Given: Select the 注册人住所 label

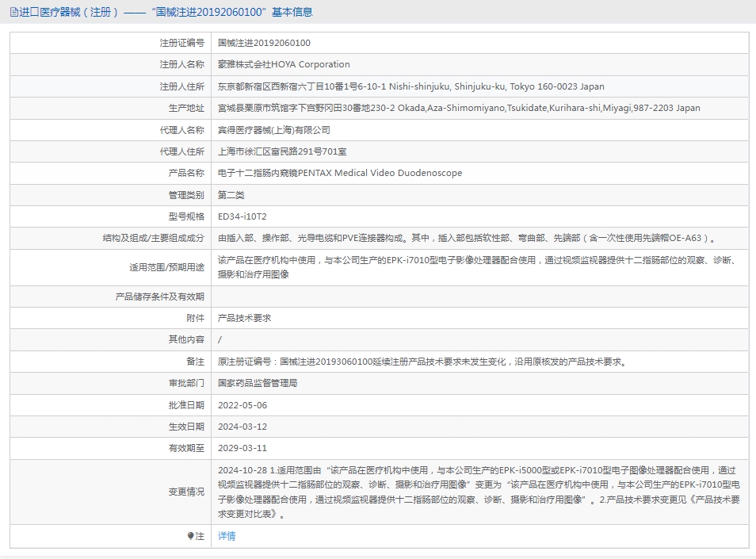Looking at the screenshot, I should click(x=181, y=86).
